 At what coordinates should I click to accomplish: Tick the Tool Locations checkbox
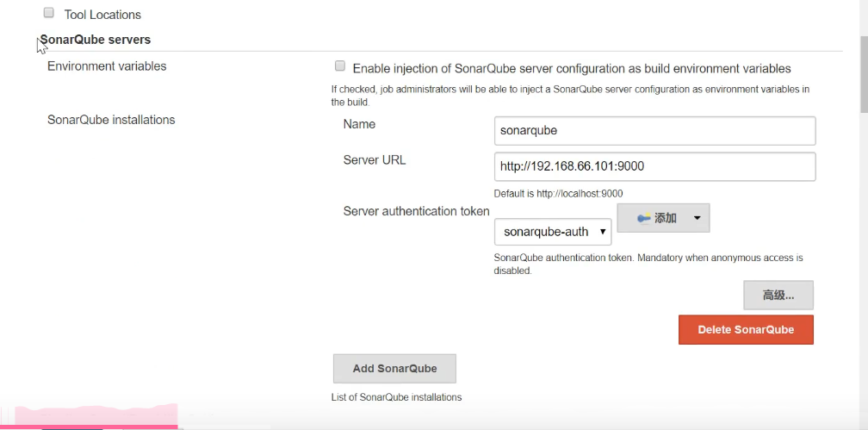pyautogui.click(x=49, y=13)
